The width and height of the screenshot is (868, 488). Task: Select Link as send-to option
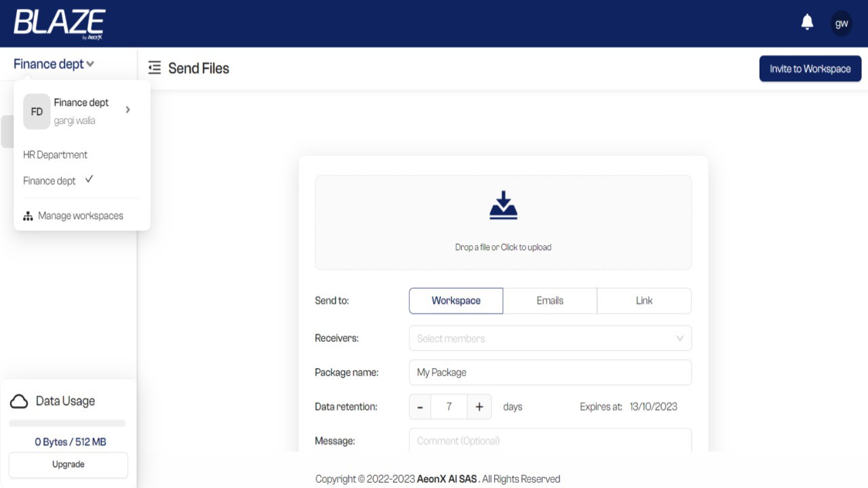pyautogui.click(x=644, y=301)
